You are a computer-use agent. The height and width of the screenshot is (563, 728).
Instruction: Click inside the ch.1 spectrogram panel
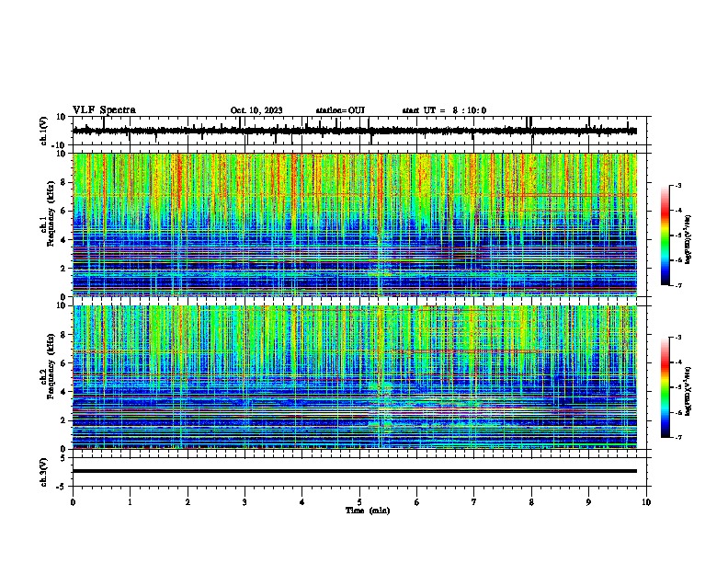355,224
